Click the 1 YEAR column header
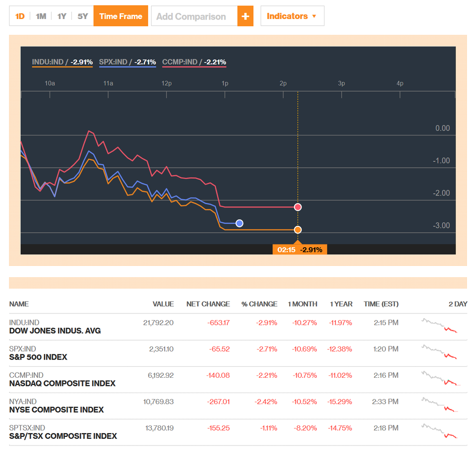 [341, 304]
